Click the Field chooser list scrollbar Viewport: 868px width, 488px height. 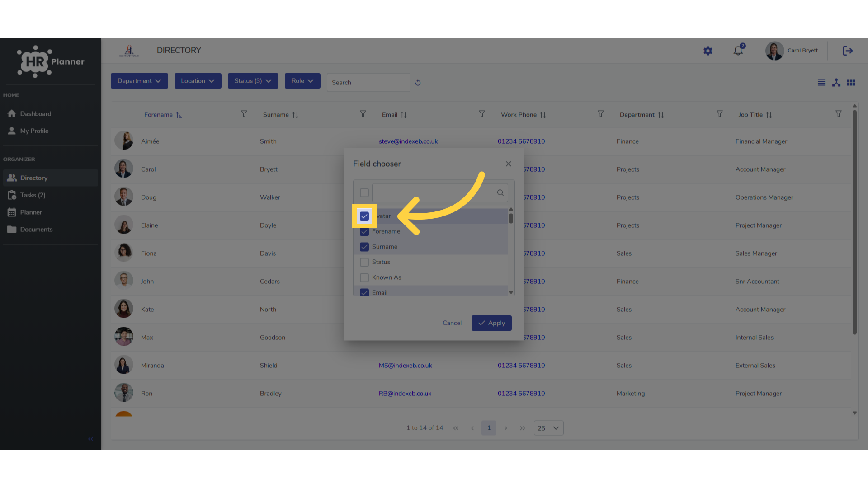pos(511,219)
